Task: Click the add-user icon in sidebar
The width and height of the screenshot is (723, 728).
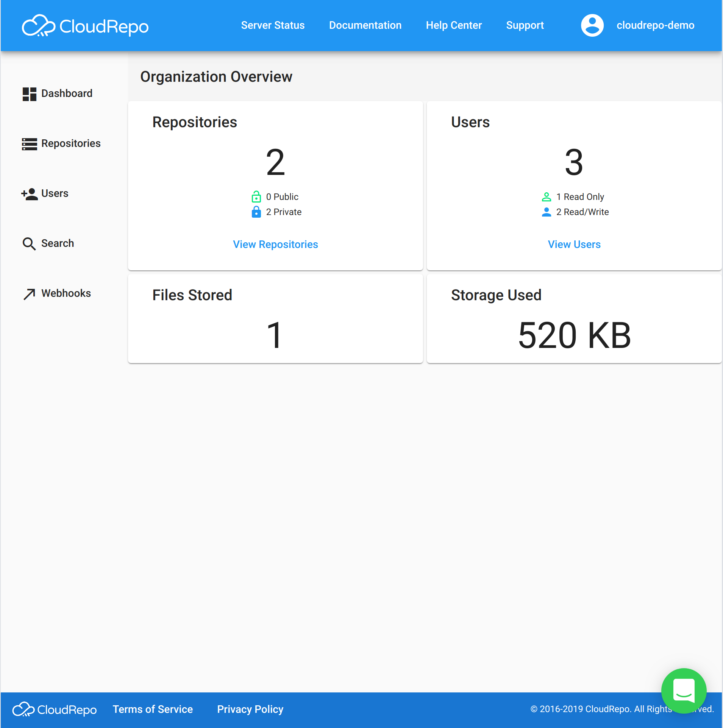Action: click(29, 194)
